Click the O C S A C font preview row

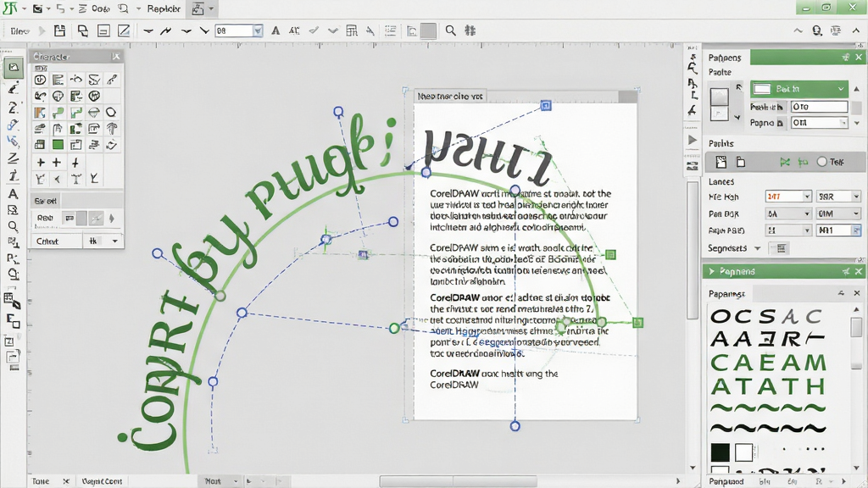(766, 317)
